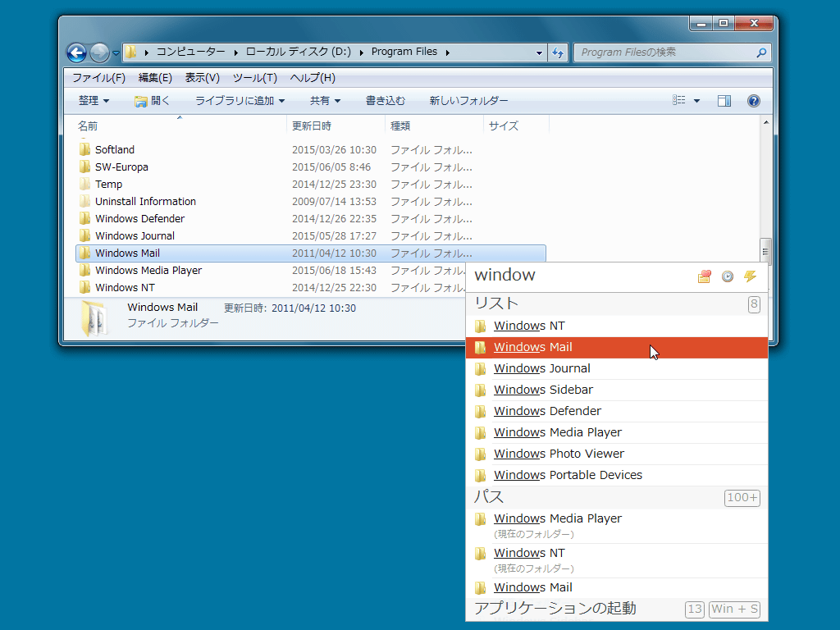Click the 新しいフォルダー button

click(x=468, y=101)
